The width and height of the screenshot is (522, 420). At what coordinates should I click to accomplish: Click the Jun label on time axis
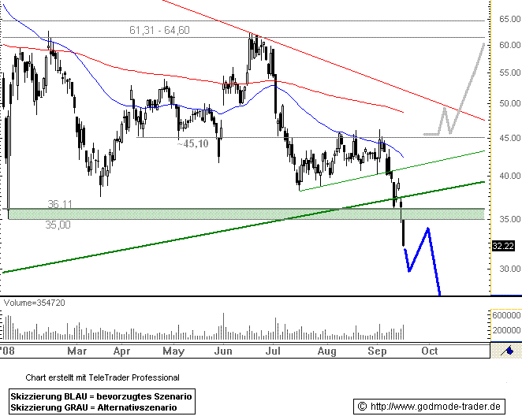click(223, 351)
